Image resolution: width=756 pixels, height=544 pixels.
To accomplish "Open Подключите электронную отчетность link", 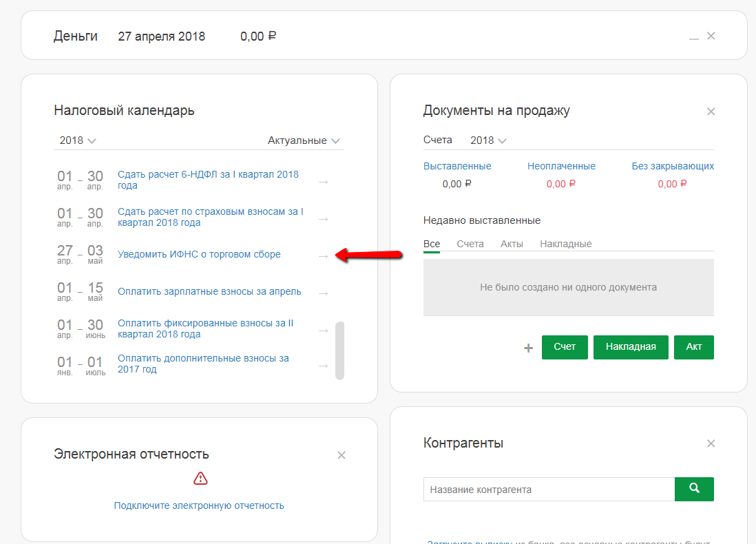I will (199, 505).
